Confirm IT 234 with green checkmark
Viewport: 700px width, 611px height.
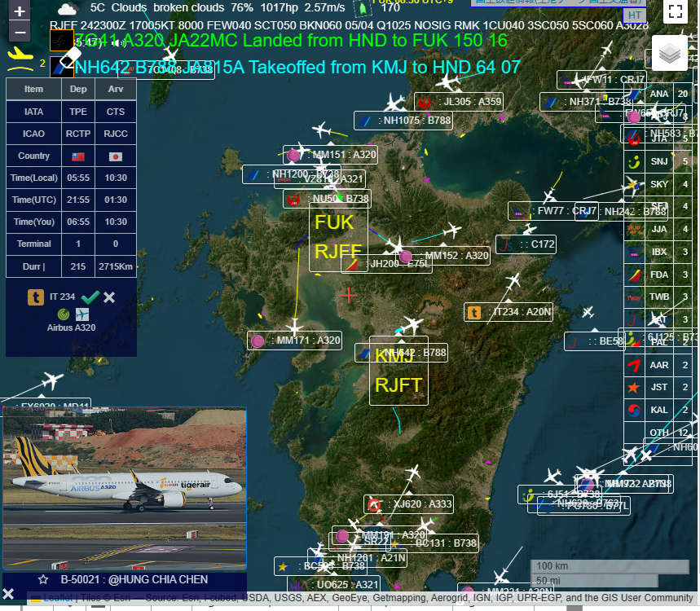90,297
